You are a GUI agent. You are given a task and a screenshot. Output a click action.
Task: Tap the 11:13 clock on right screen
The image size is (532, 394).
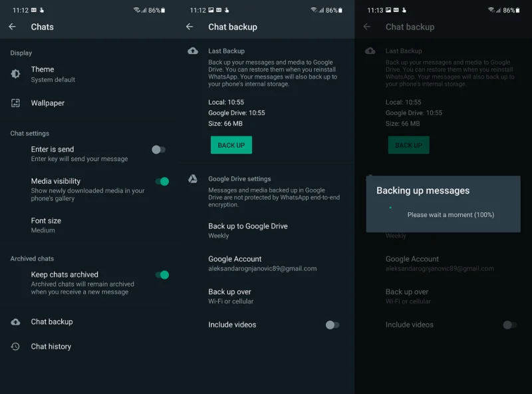coord(375,10)
